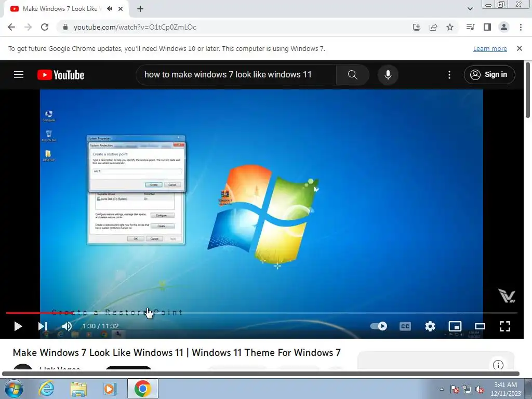Screen dimensions: 532x399
Task: Open the media controls icon in Chrome toolbar
Action: tap(470, 27)
